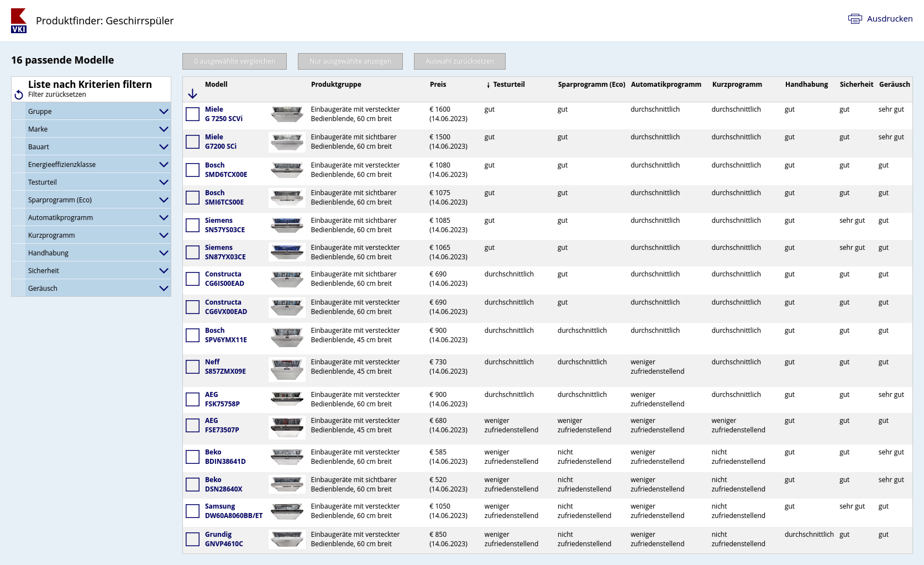924x565 pixels.
Task: Click the Modell column header
Action: (x=216, y=85)
